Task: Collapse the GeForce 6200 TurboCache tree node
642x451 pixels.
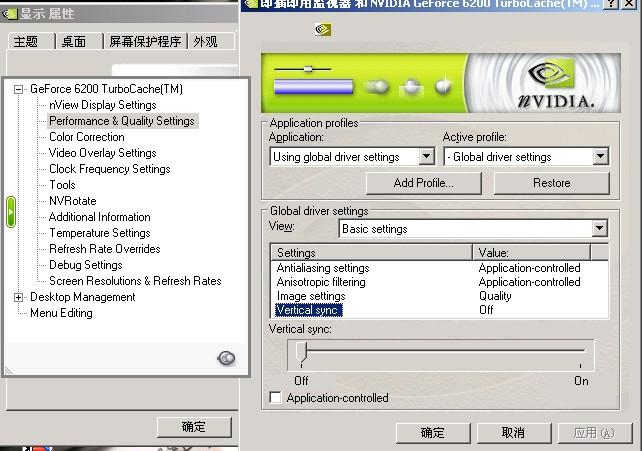Action: point(18,89)
